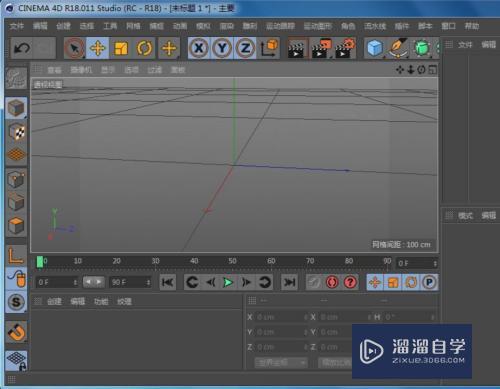Toggle parameter P keyframe recording icon

point(429,282)
